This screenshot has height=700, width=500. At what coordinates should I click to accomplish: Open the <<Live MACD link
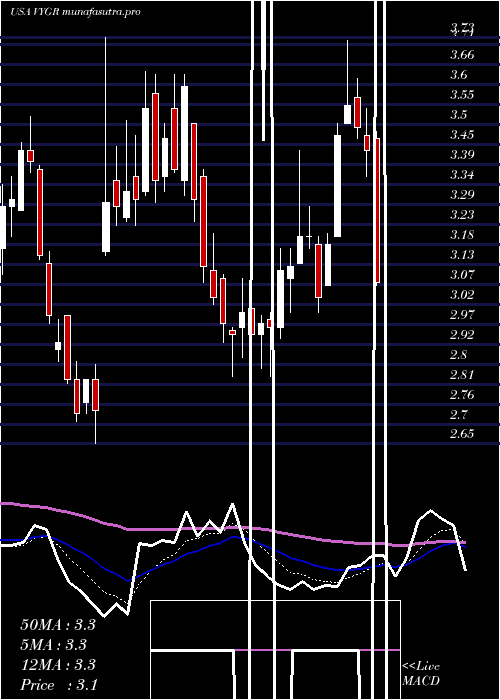click(x=421, y=673)
